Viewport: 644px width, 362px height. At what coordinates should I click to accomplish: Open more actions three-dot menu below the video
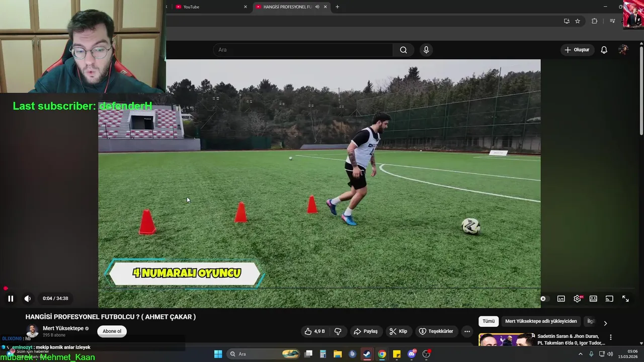pos(467,331)
